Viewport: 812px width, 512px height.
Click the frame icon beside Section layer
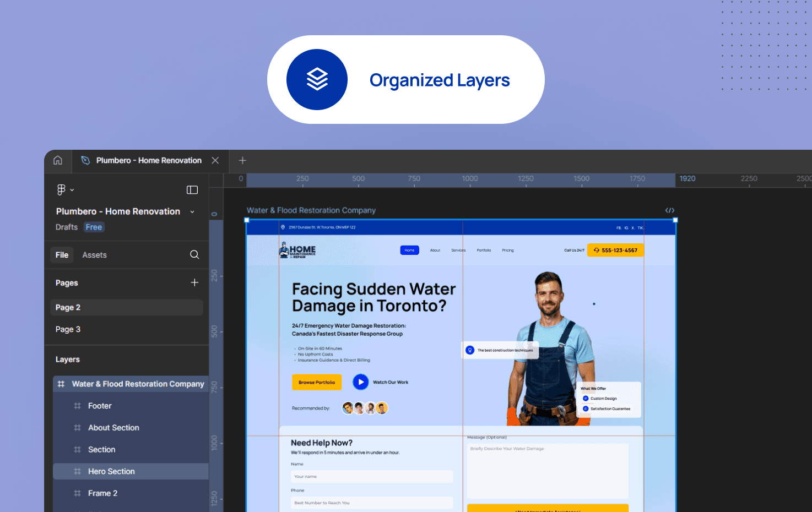click(77, 450)
